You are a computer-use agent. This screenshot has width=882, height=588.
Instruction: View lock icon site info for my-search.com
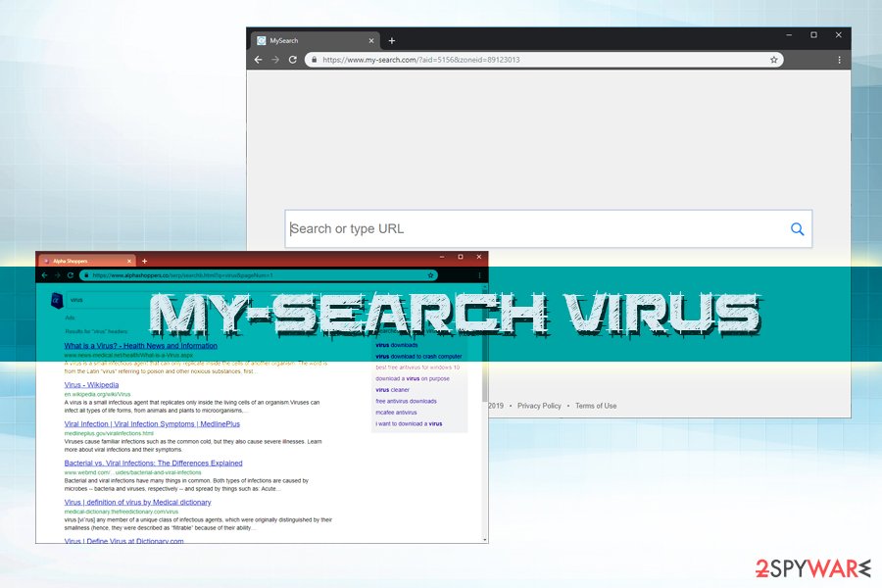314,60
